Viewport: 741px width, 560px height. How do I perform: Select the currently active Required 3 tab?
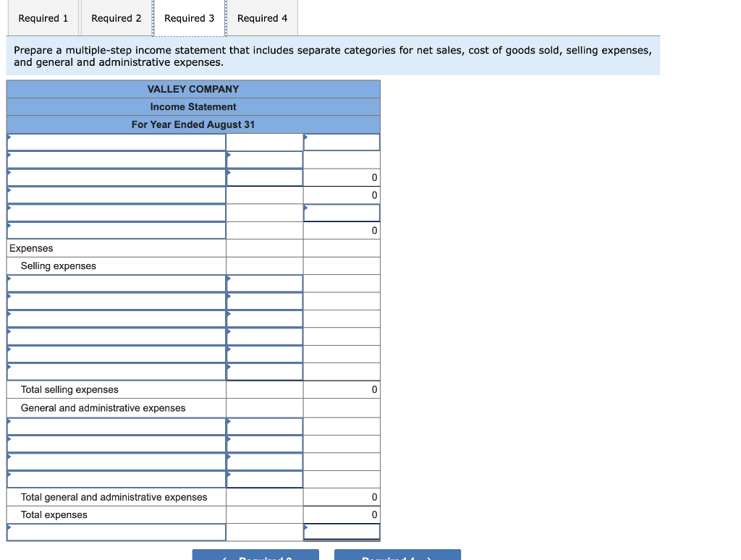click(189, 18)
